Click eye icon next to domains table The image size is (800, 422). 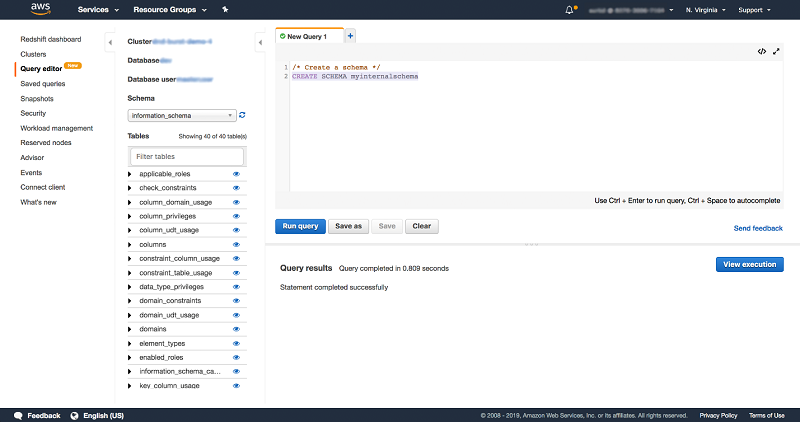237,329
